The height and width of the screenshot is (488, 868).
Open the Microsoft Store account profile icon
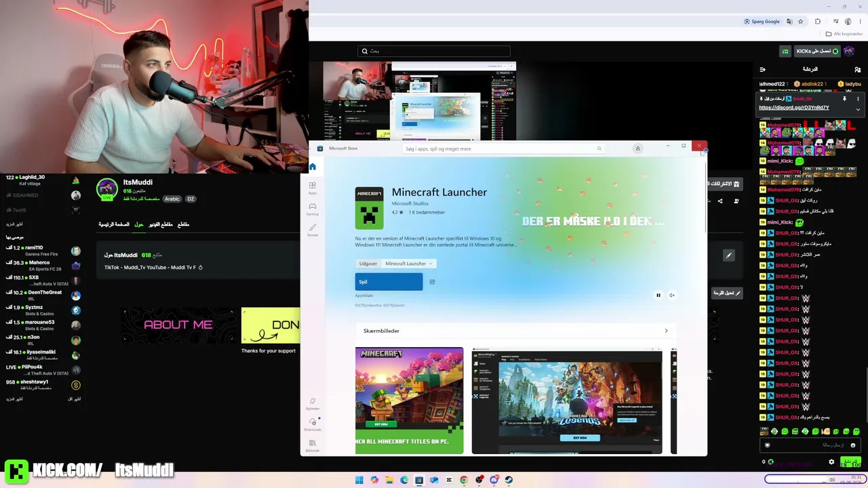[637, 148]
